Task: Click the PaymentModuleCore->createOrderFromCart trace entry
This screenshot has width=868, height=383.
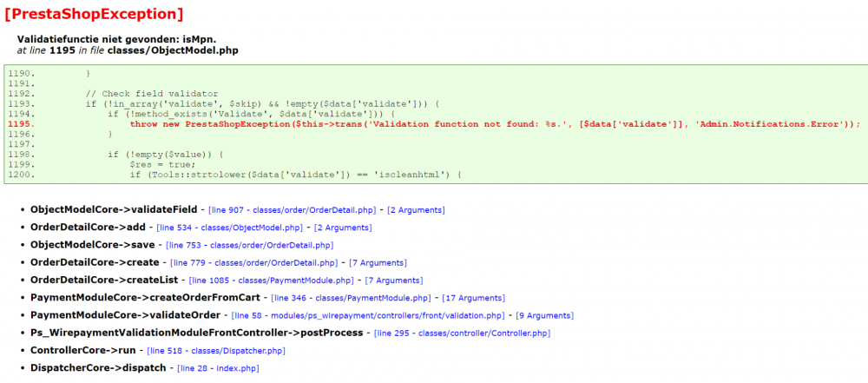Action: click(145, 298)
